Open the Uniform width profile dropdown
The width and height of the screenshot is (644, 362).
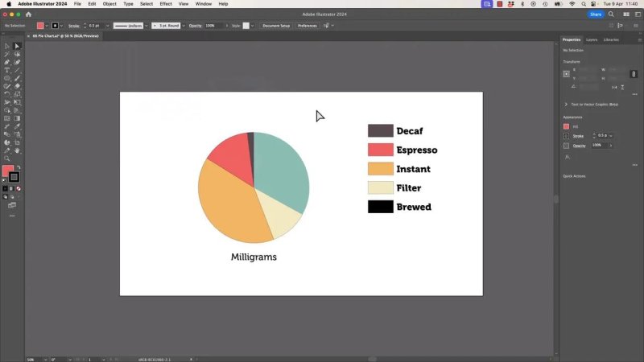[x=147, y=26]
